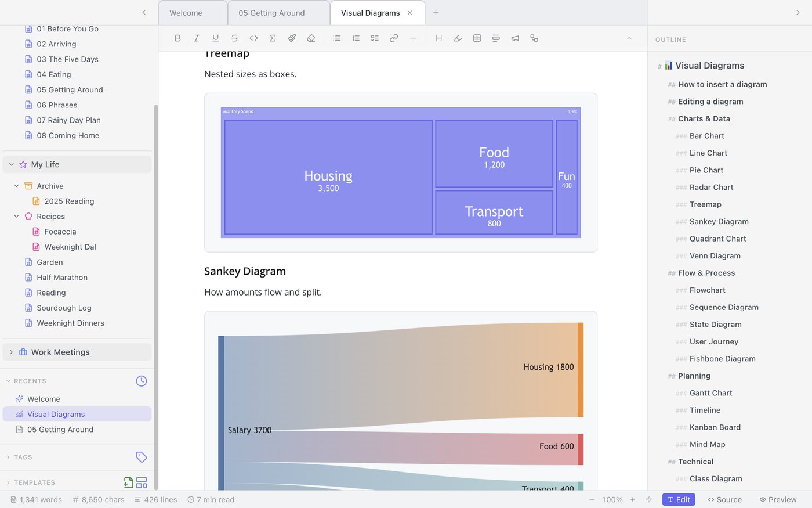Insert a table with the table icon
This screenshot has height=508, width=812.
pos(477,38)
